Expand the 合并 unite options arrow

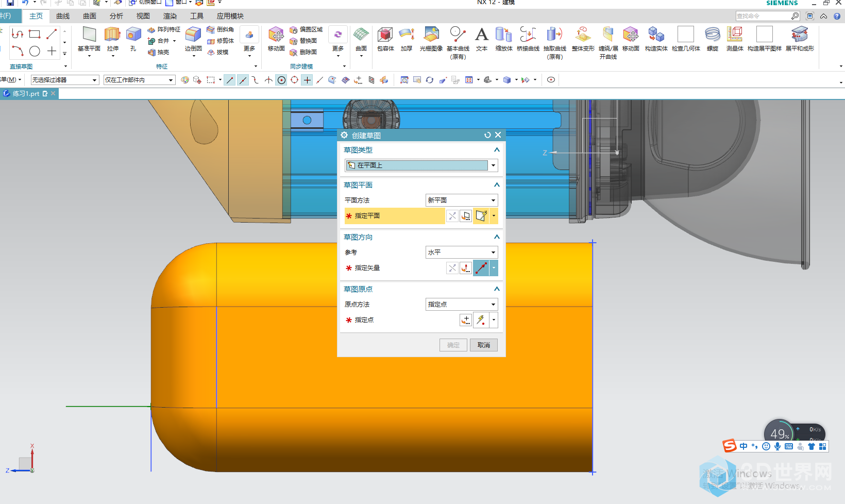[175, 41]
